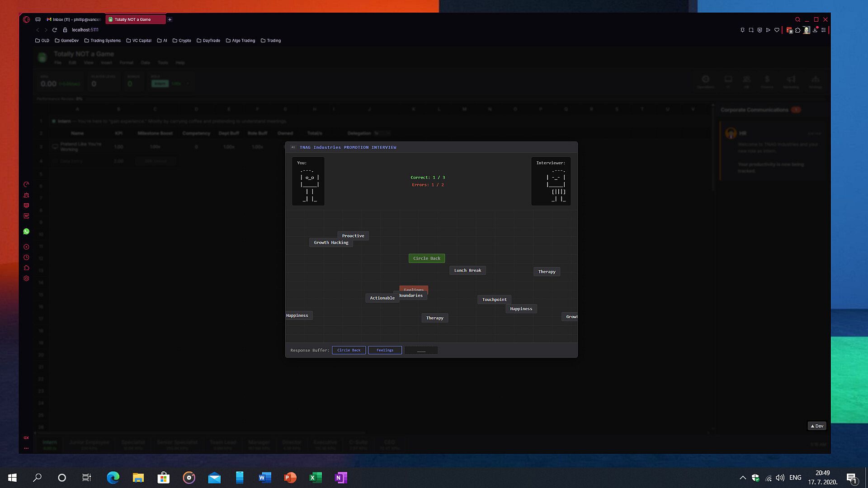The image size is (868, 488).
Task: Open Excel from the taskbar
Action: click(315, 478)
